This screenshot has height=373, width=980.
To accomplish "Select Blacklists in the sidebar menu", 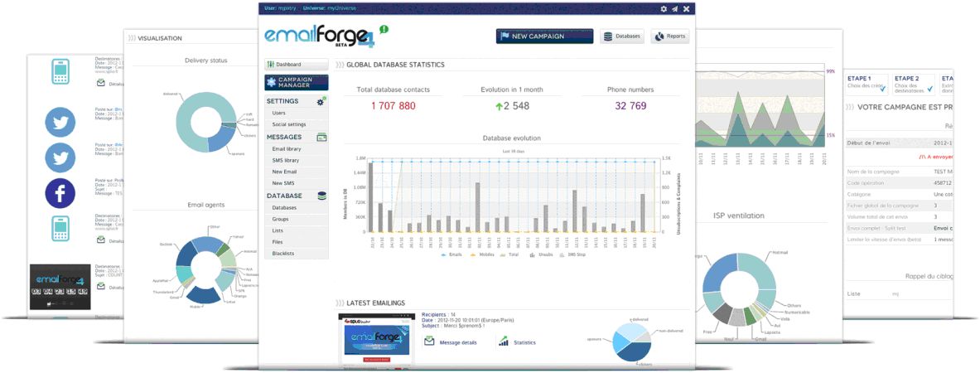I will 284,253.
